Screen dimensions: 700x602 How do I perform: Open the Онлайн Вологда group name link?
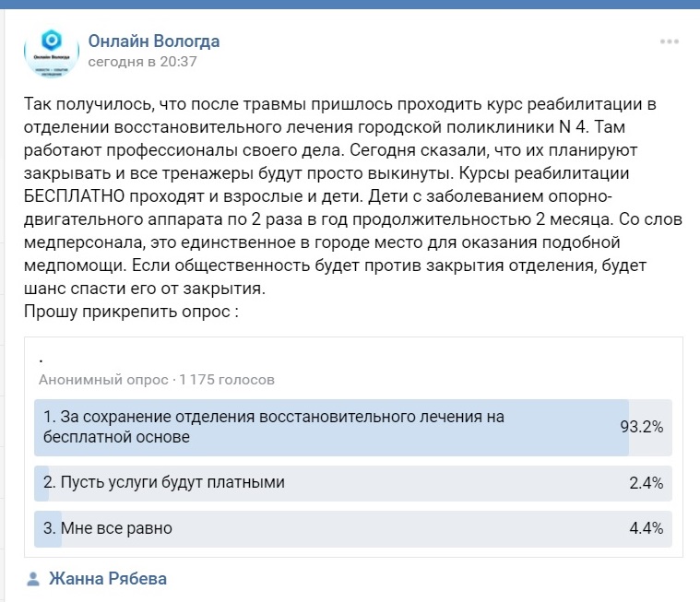tap(153, 41)
